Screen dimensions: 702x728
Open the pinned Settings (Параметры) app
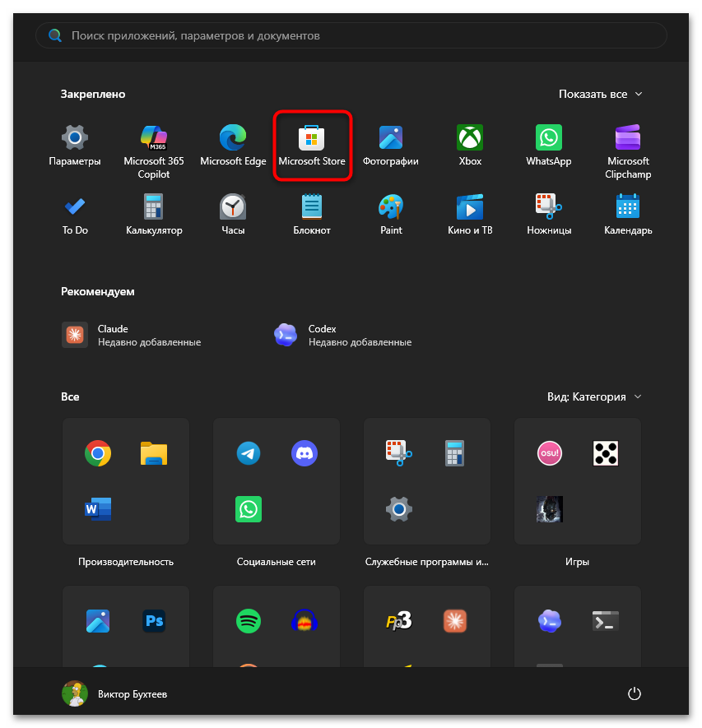pos(75,146)
